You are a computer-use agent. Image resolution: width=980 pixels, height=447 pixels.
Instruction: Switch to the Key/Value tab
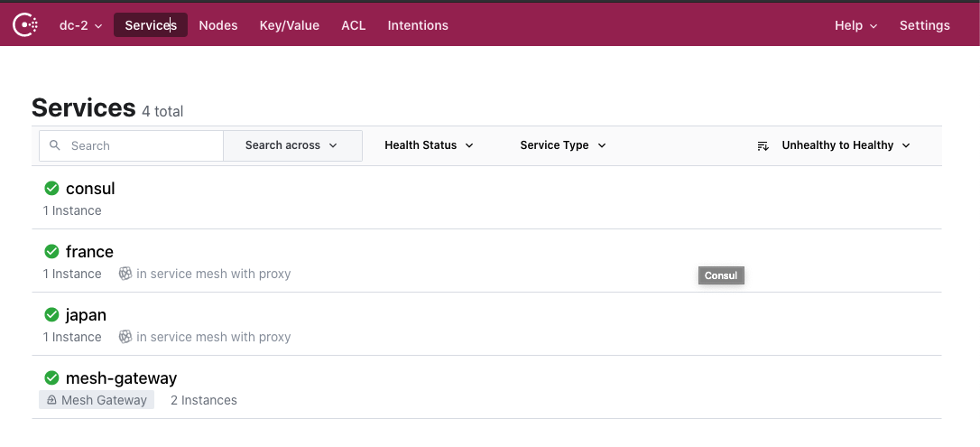(289, 25)
